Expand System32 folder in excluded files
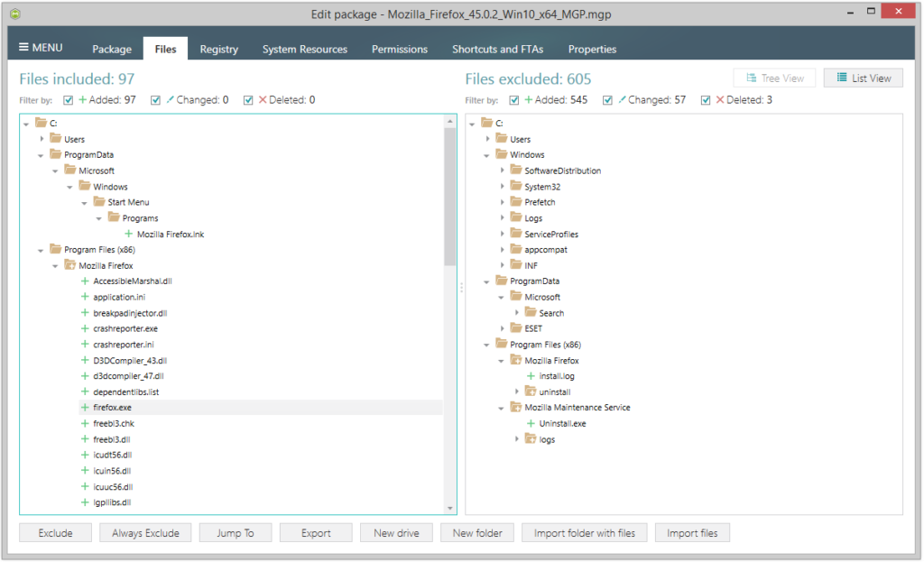 point(502,186)
